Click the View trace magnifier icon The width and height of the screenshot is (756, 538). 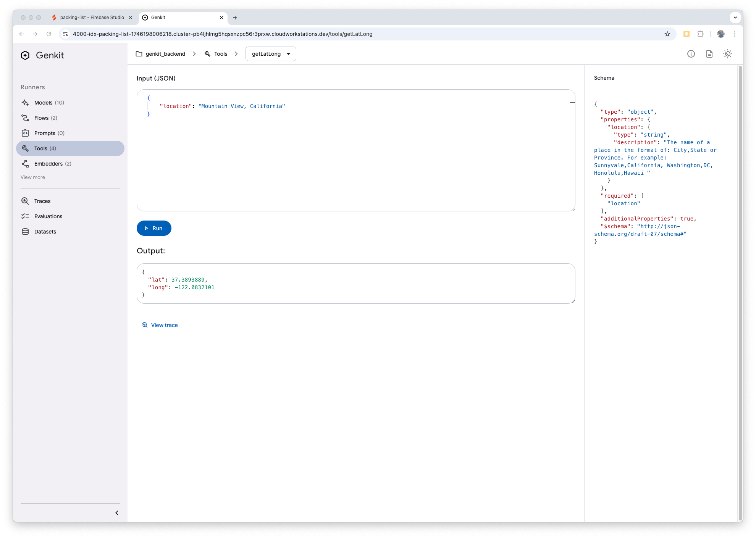click(x=145, y=325)
